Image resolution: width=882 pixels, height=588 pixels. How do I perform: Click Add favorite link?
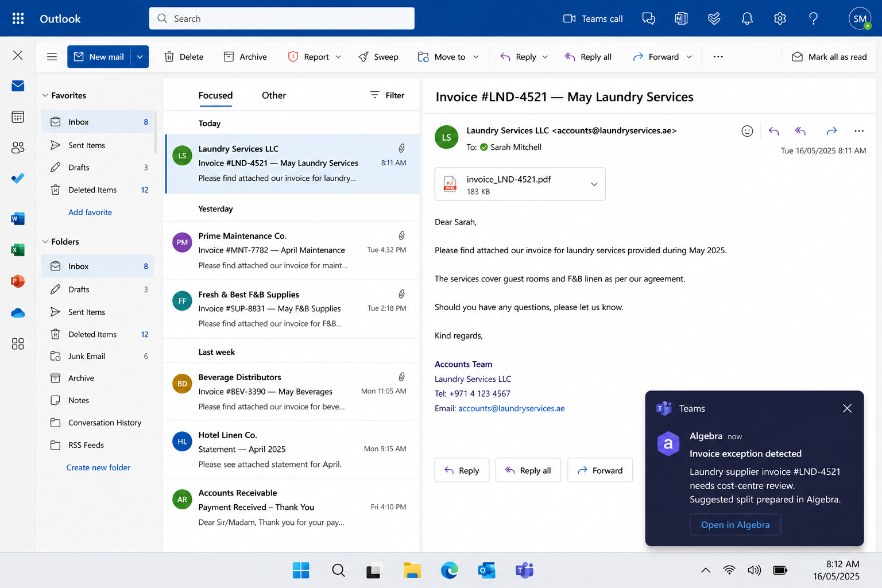pyautogui.click(x=90, y=212)
